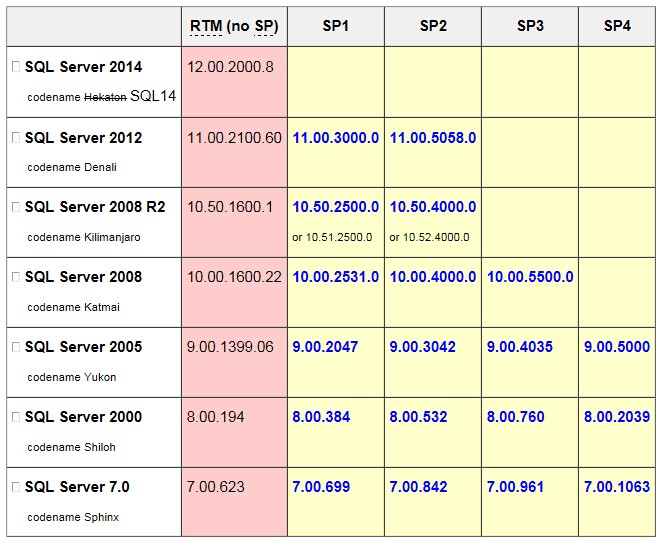660x541 pixels.
Task: Follow the 10.50.4000.0 build link
Action: coord(433,207)
